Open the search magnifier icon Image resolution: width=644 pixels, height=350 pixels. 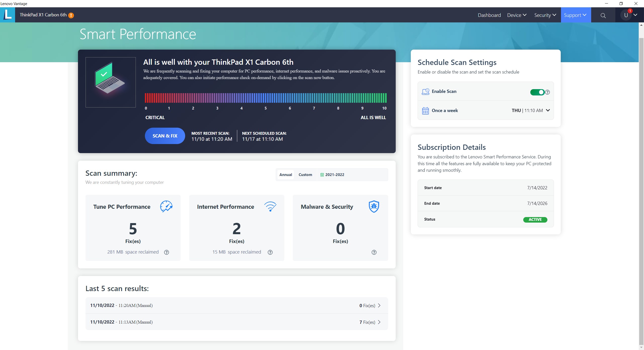click(x=603, y=15)
